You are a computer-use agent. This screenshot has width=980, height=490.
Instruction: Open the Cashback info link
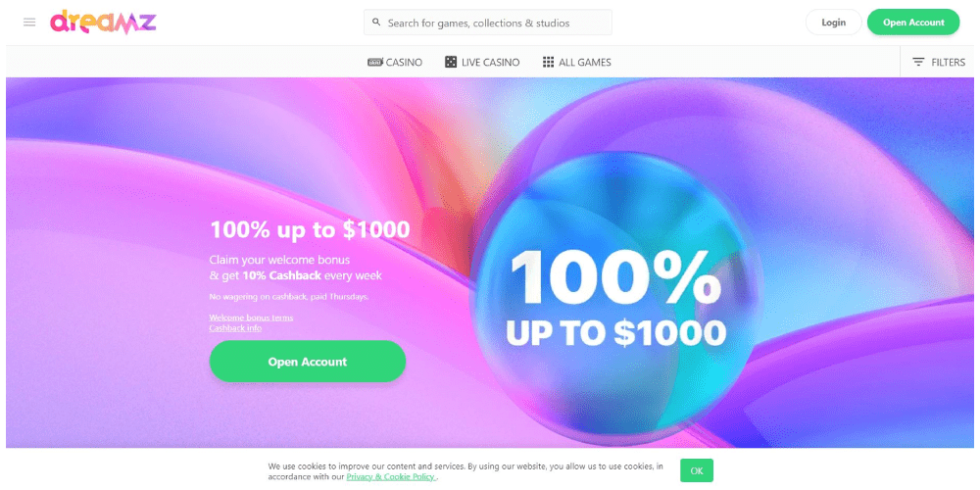[235, 327]
